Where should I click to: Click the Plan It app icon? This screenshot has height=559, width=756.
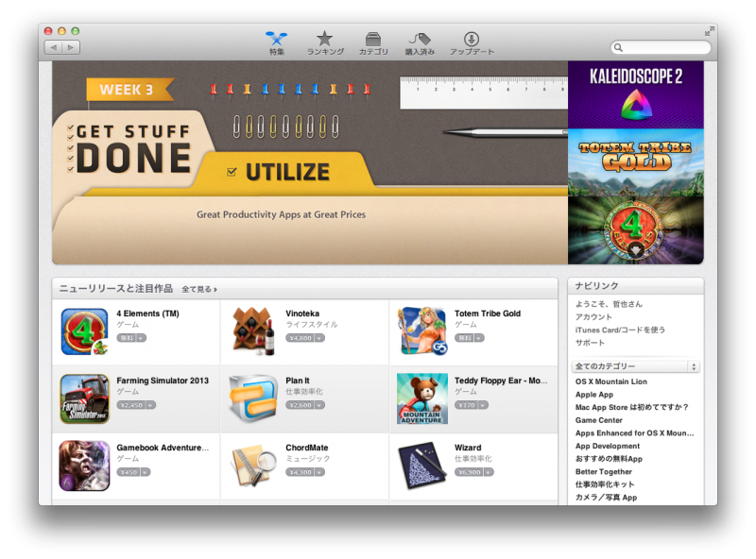253,399
